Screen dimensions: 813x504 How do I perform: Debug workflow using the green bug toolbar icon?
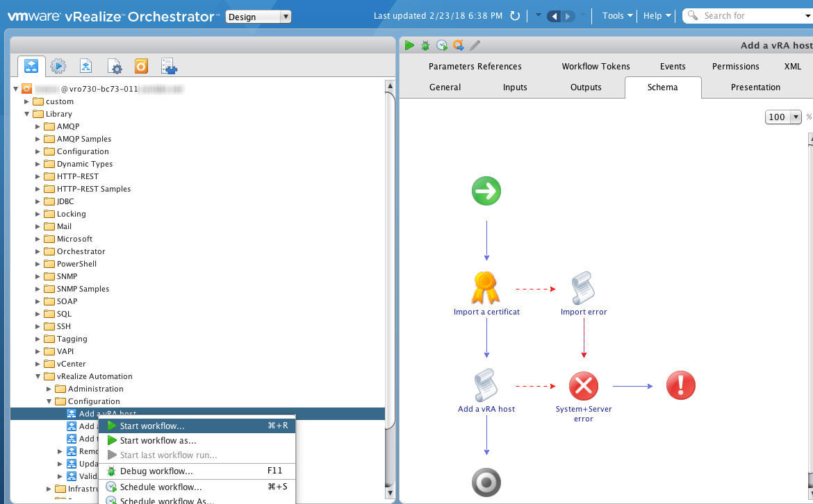(x=425, y=46)
